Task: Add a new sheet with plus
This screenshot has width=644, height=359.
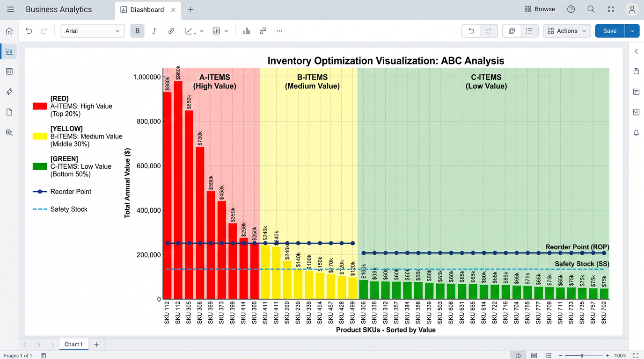Action: point(96,345)
